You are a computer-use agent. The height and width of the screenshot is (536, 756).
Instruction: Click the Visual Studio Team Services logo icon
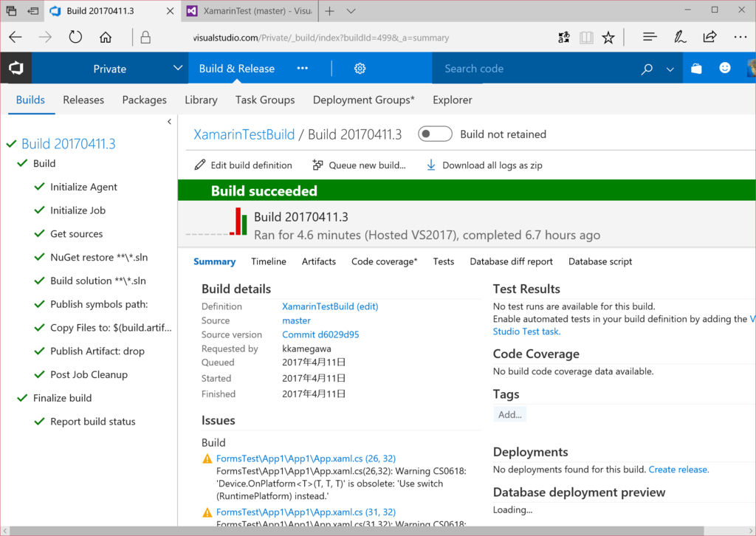(x=16, y=69)
